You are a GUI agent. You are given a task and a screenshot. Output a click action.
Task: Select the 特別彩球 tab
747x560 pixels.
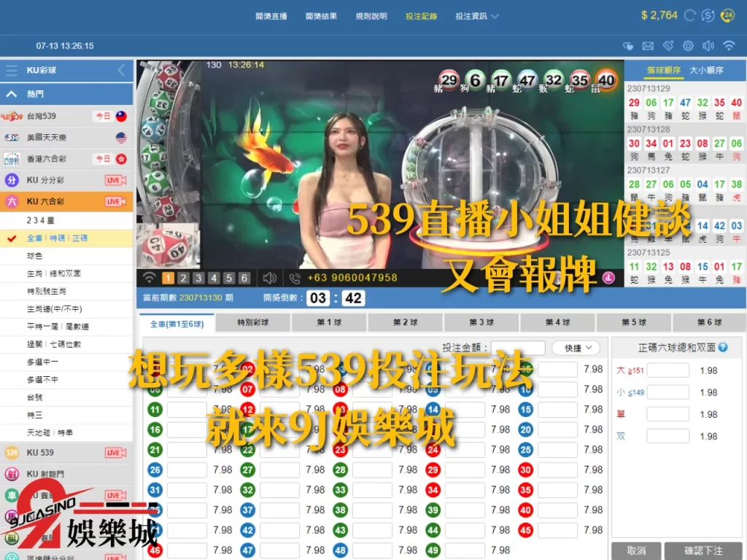[253, 322]
